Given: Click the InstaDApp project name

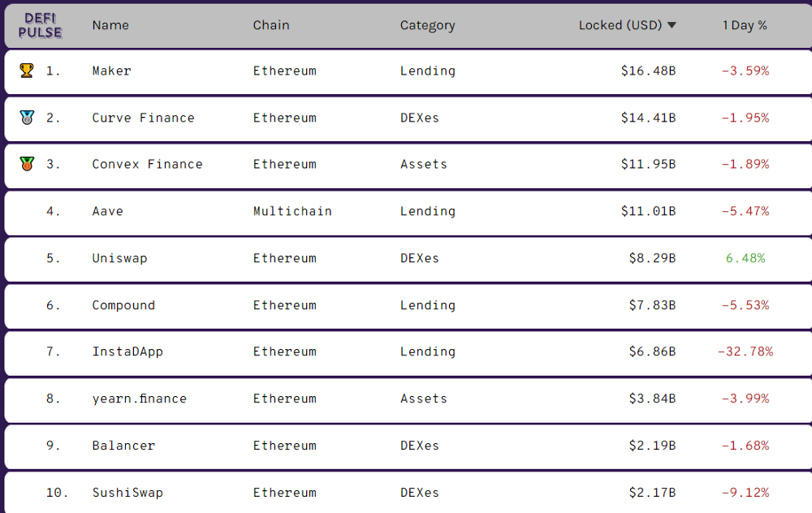Looking at the screenshot, I should pyautogui.click(x=127, y=351).
